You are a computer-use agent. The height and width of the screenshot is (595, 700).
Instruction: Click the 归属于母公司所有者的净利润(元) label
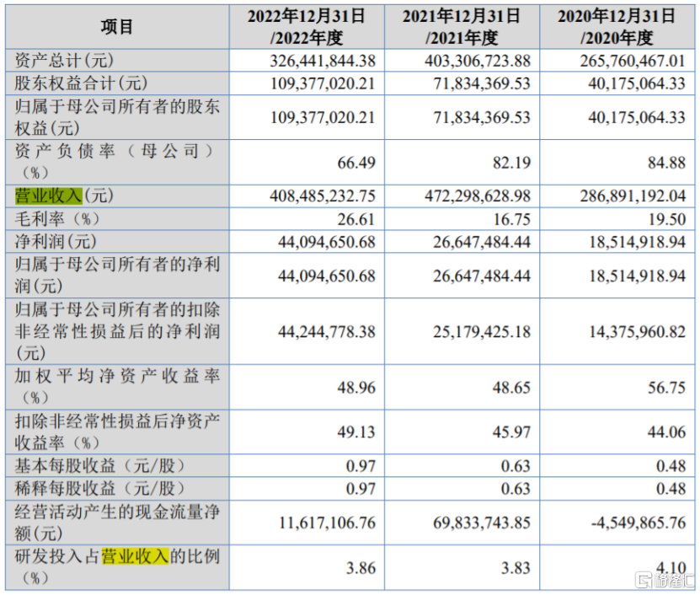coord(117,275)
